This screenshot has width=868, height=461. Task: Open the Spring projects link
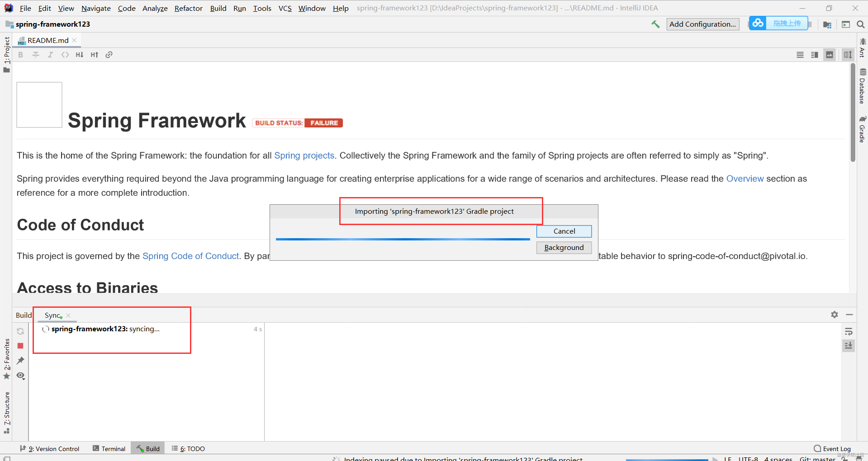tap(304, 155)
